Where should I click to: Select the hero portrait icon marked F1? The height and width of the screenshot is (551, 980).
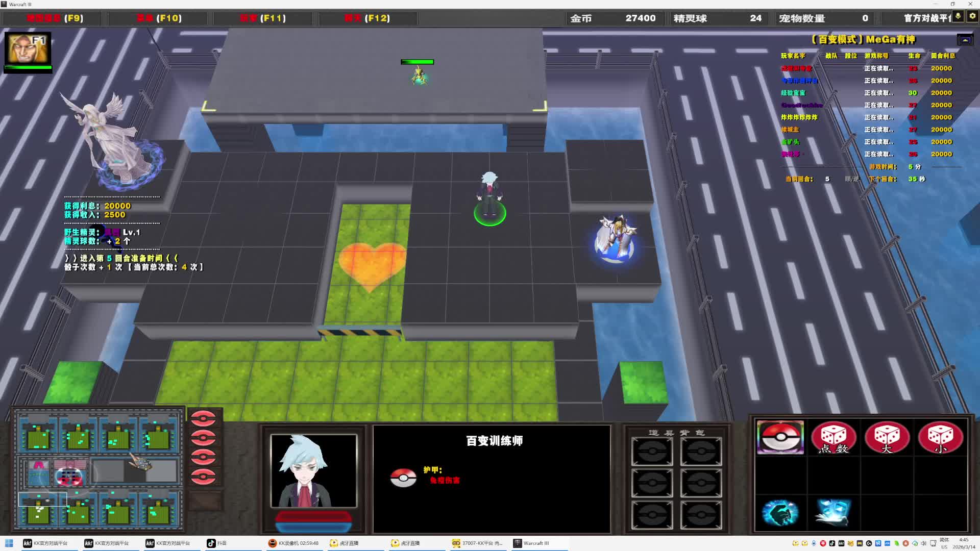pyautogui.click(x=28, y=48)
